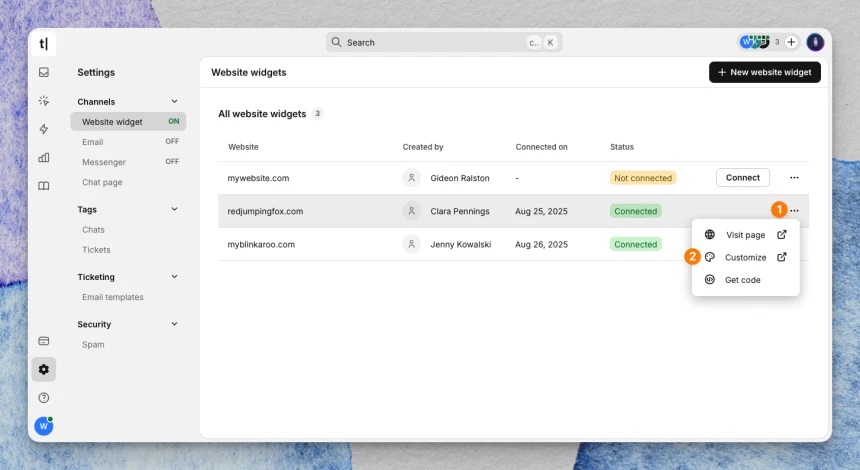Click the plus icon beside team avatars
This screenshot has width=860, height=470.
click(791, 42)
